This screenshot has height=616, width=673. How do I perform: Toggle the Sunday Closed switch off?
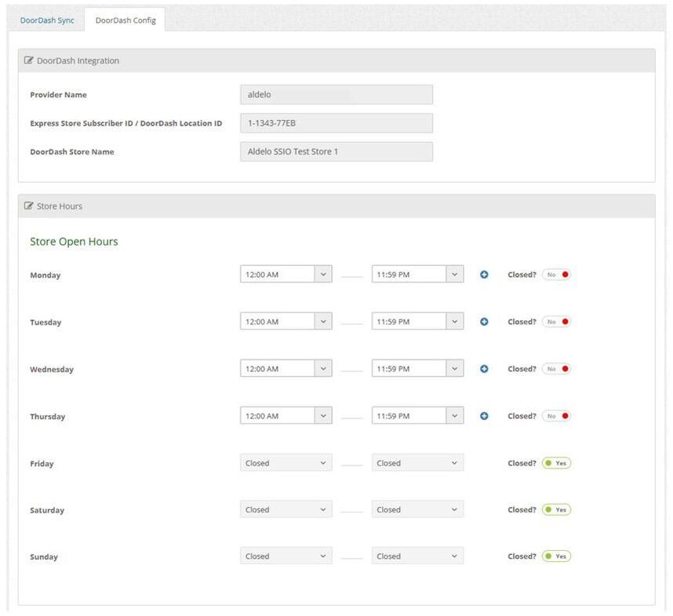point(556,556)
